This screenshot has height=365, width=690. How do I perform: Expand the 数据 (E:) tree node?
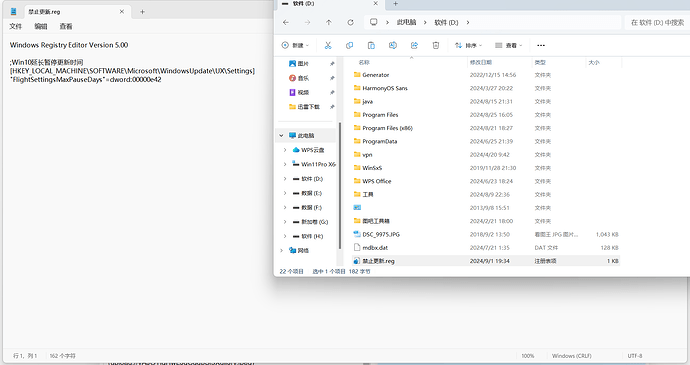[285, 193]
